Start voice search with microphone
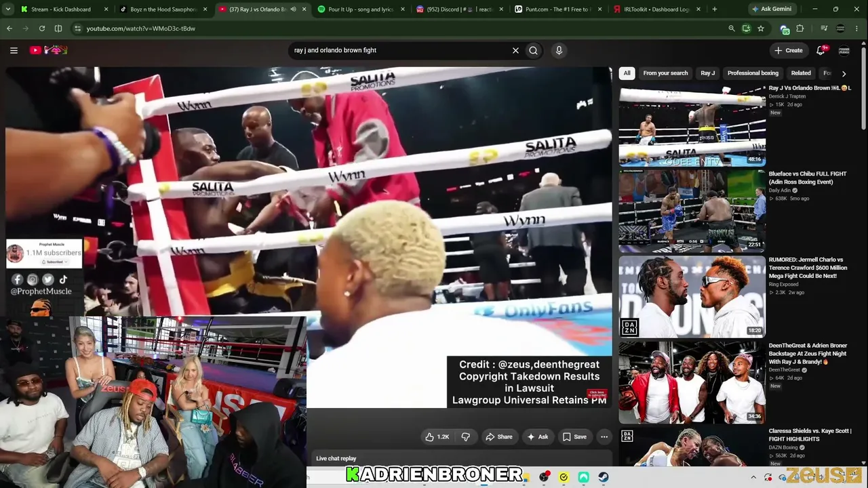Viewport: 868px width, 488px height. pyautogui.click(x=559, y=50)
